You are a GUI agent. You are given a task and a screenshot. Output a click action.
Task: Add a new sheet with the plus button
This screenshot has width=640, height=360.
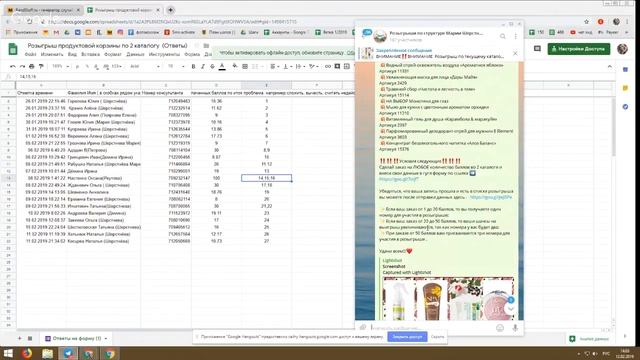19,338
